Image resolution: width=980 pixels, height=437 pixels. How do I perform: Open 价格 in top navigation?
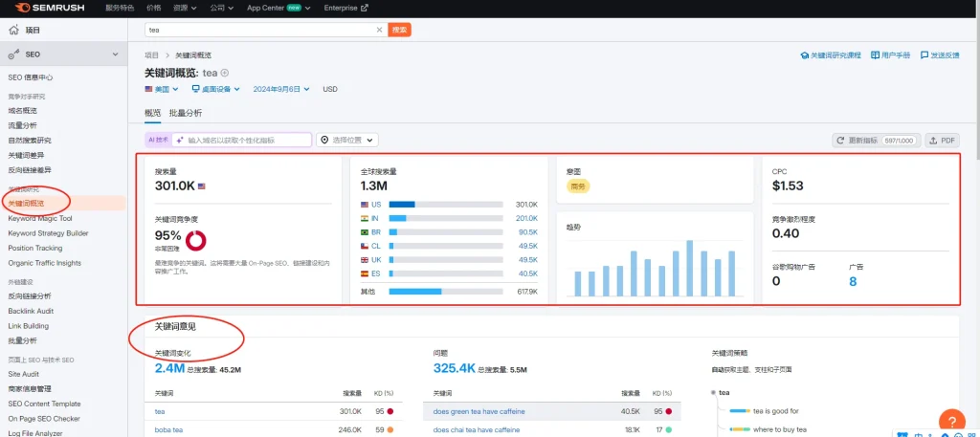pos(153,8)
